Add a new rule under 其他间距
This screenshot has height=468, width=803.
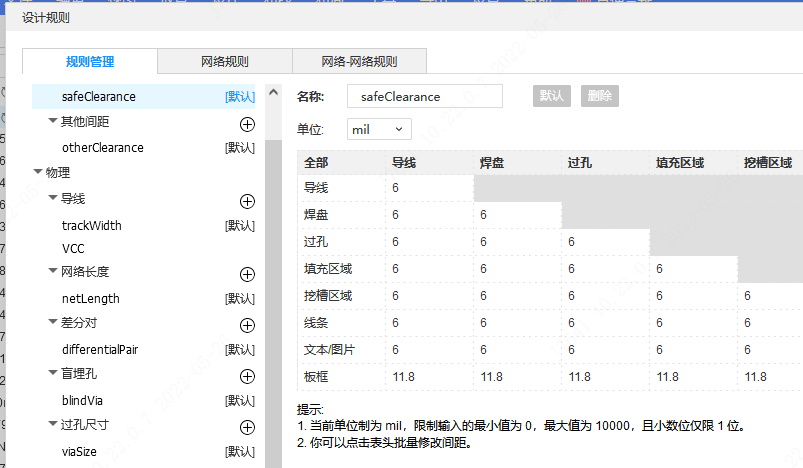pyautogui.click(x=247, y=123)
